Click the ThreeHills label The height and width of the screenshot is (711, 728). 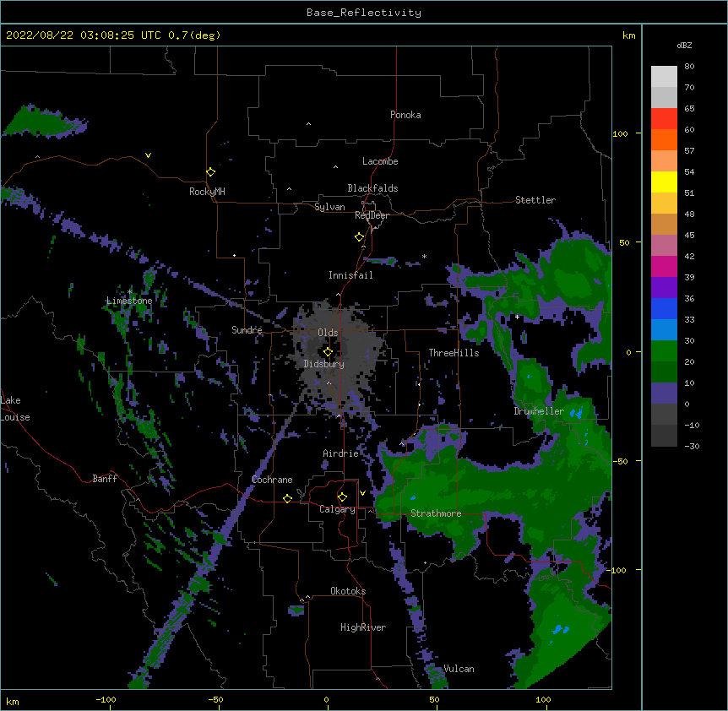pyautogui.click(x=454, y=353)
